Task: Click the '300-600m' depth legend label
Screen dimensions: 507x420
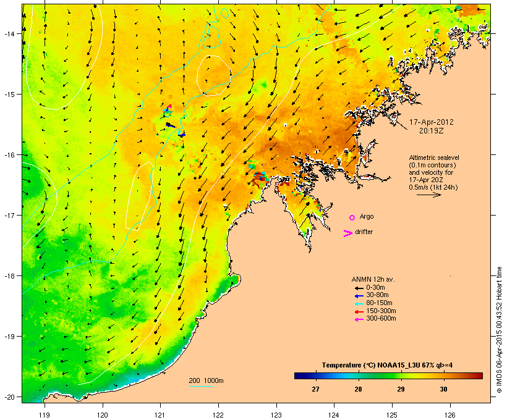Action: (x=381, y=319)
